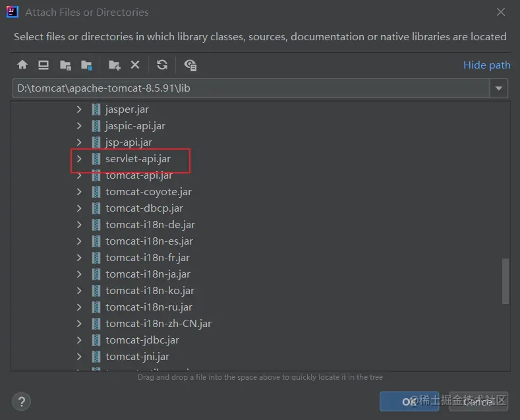
Task: Select tomcat-coyote.jar file name
Action: (148, 192)
